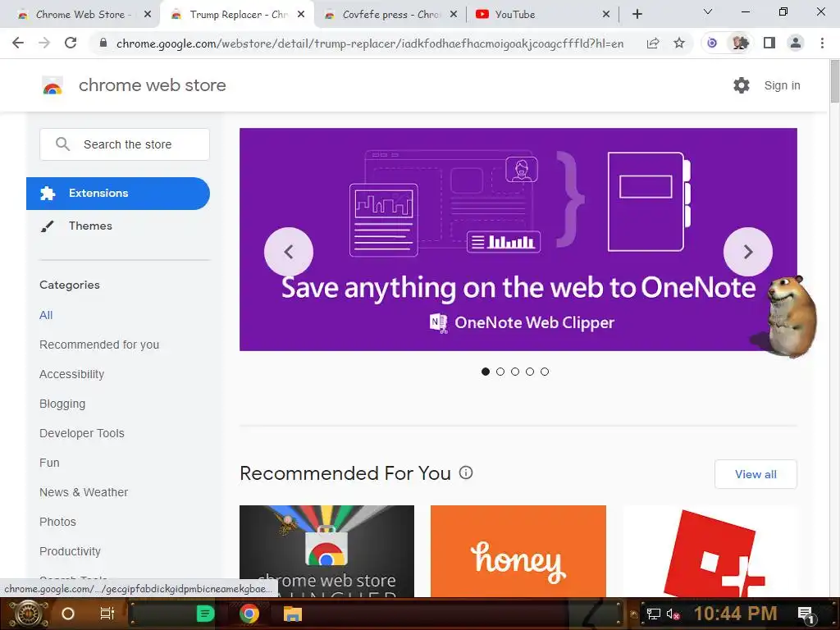
Task: Open Recommended for you category
Action: (99, 345)
